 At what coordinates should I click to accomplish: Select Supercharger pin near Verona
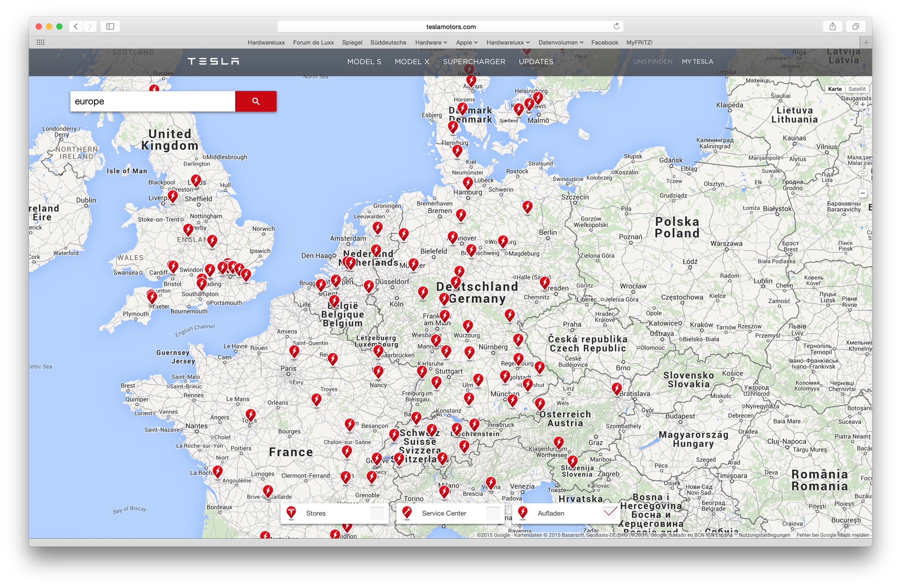(491, 483)
